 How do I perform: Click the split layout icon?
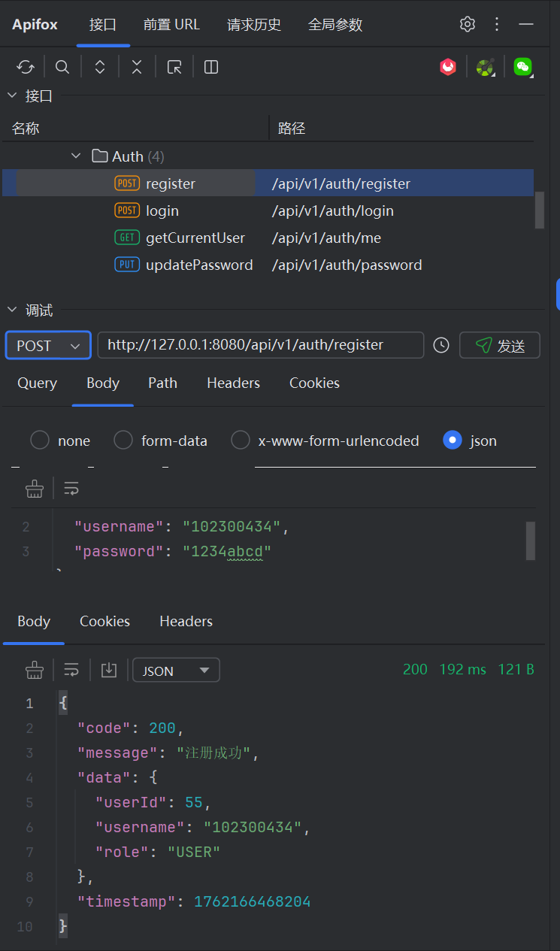click(x=211, y=67)
